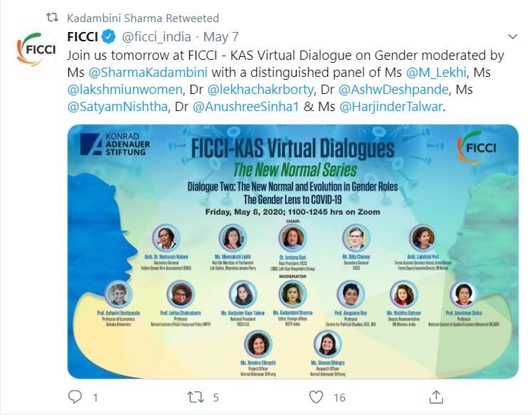
Task: Open the share tweet icon
Action: point(436,396)
